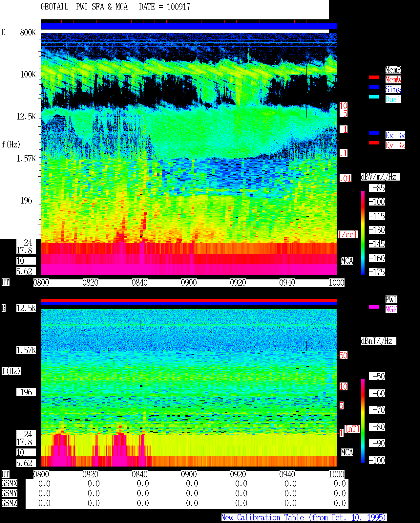Click the 'GEOTAIL PWI SFA & MCA' title

84,7
